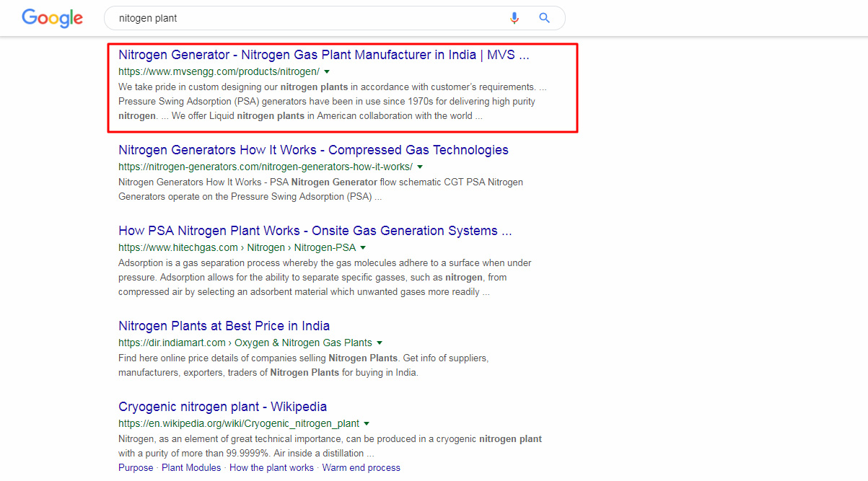The width and height of the screenshot is (868, 481).
Task: Expand the dropdown arrow beside the mvsengg.com URL
Action: pyautogui.click(x=327, y=72)
